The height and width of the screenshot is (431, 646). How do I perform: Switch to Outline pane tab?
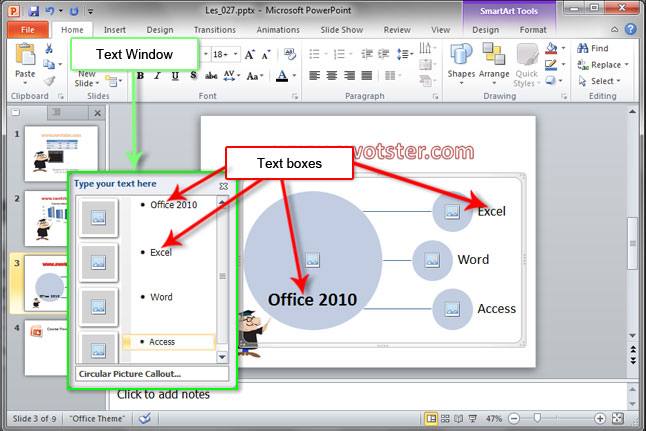click(56, 112)
